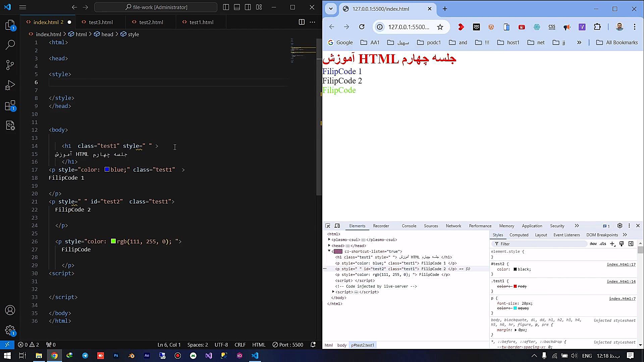644x362 pixels.
Task: Bookmark this page with the star icon
Action: coord(440,27)
